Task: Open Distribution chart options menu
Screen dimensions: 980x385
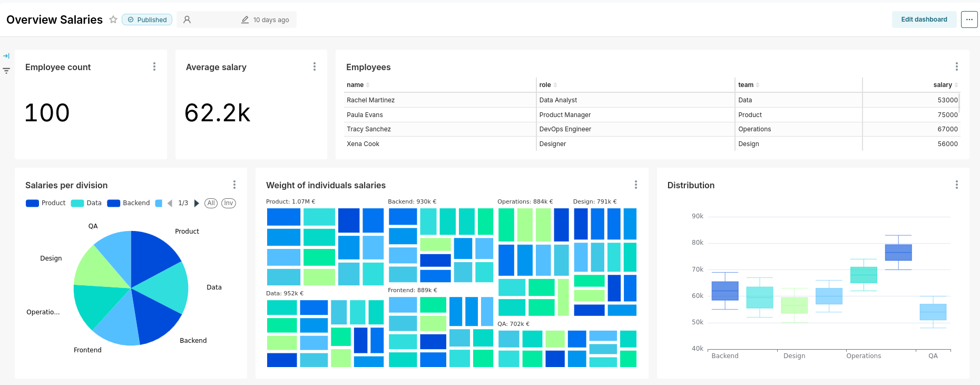Action: [956, 185]
